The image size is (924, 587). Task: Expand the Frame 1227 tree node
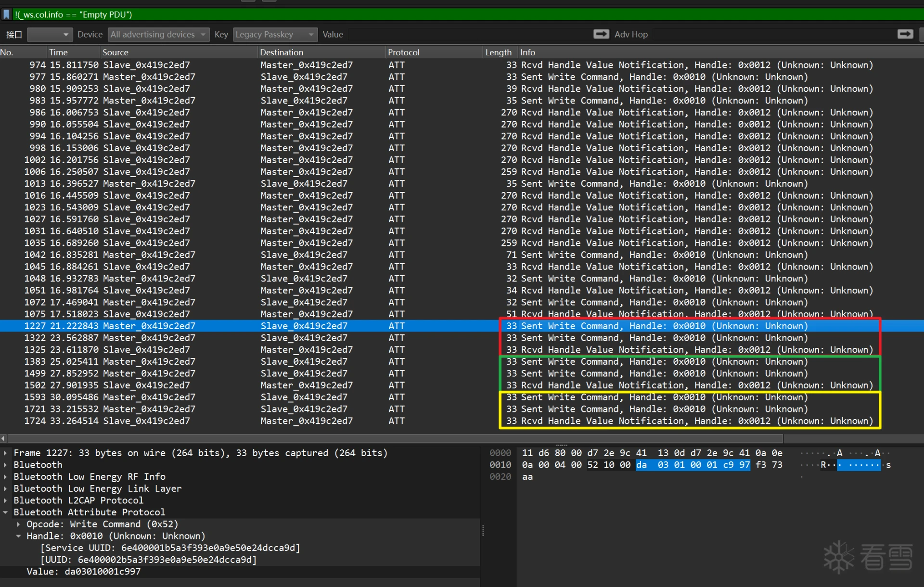[x=5, y=453]
